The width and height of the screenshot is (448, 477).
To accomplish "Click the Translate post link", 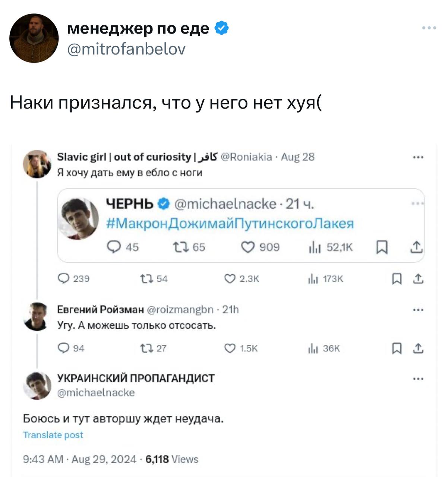I will tap(53, 435).
